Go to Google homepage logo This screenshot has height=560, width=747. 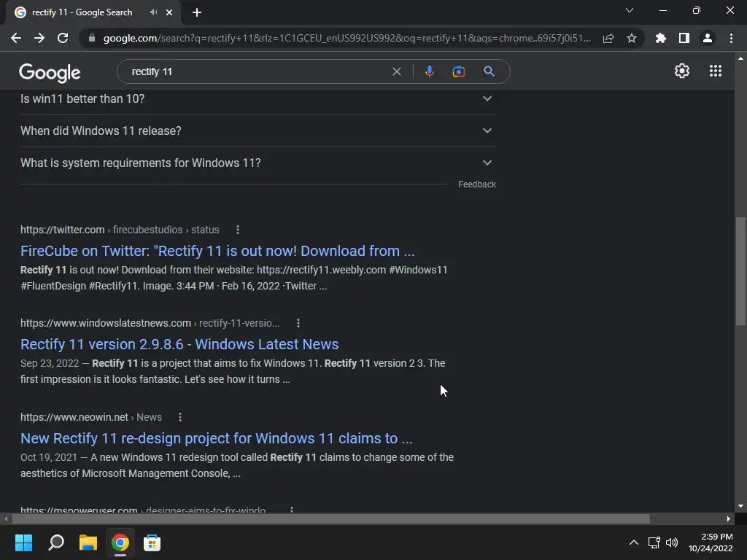coord(50,72)
